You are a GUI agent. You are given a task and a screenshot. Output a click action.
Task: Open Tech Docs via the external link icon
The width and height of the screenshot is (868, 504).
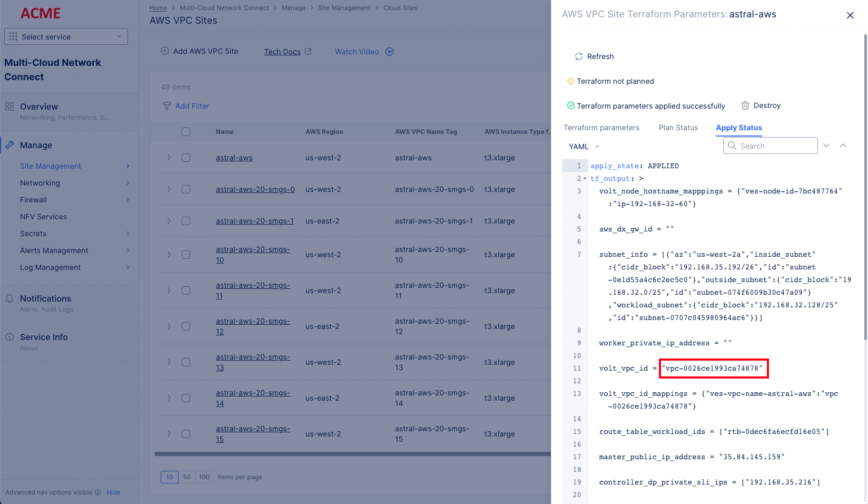(309, 51)
